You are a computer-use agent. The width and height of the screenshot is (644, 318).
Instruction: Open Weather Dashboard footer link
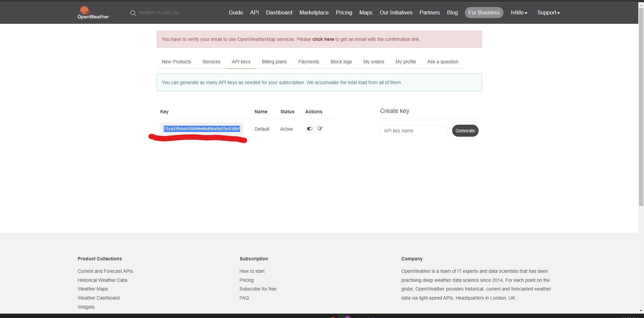click(99, 298)
